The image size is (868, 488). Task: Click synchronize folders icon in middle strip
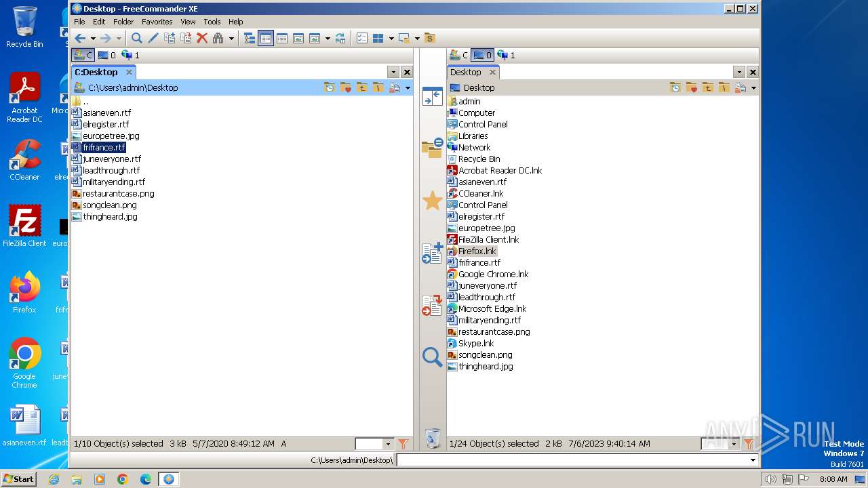point(432,147)
